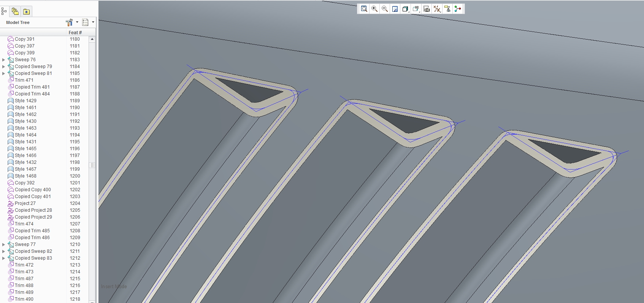Image resolution: width=644 pixels, height=303 pixels.
Task: Expand the Sweep 76 feature
Action: (4, 60)
